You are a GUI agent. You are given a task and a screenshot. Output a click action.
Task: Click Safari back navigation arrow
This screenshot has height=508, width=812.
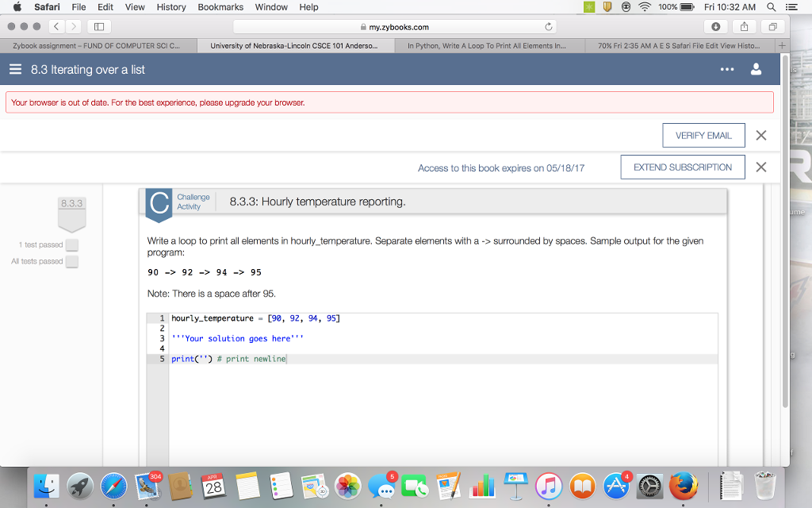tap(56, 26)
